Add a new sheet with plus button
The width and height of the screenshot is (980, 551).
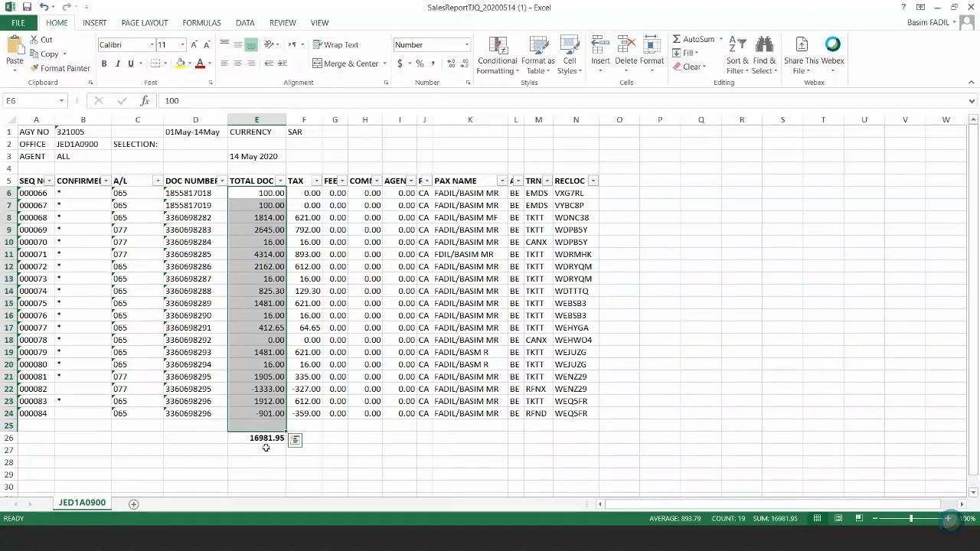coord(133,504)
